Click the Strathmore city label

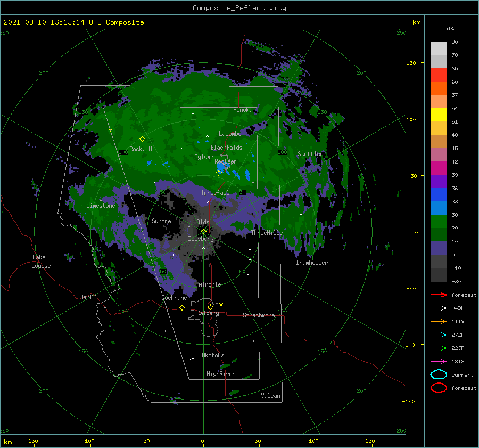[259, 315]
